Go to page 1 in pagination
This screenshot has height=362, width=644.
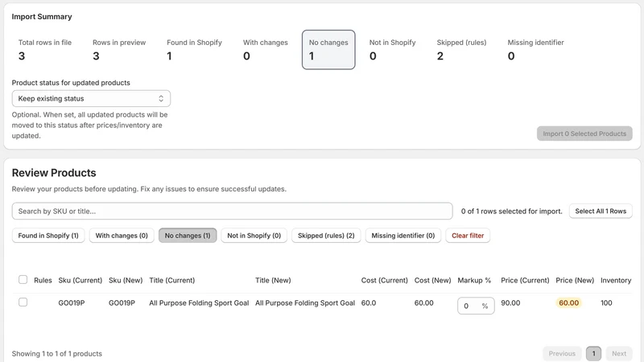coord(593,353)
